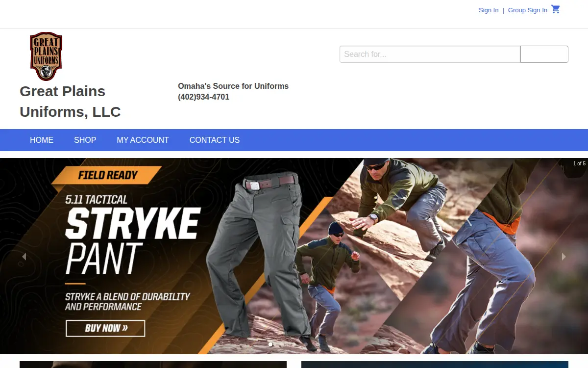Viewport: 588px width, 368px height.
Task: Open the shopping cart icon
Action: click(555, 9)
